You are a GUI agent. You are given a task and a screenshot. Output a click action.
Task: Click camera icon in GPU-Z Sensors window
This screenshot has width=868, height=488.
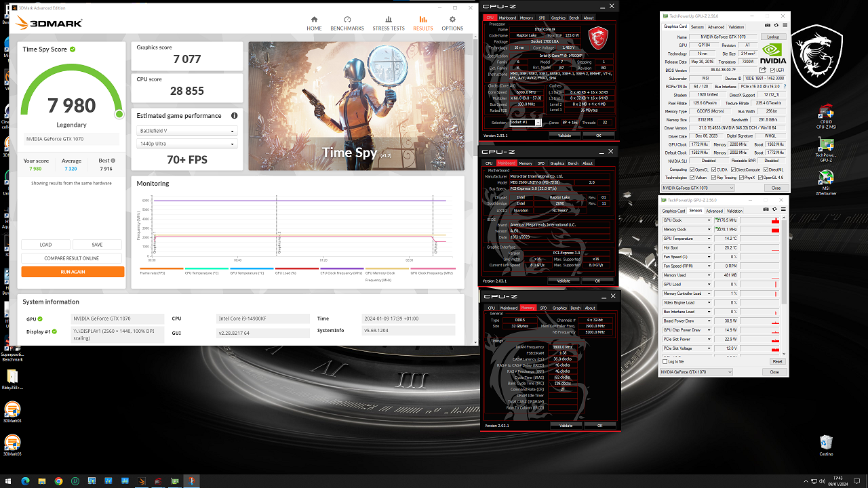tap(766, 211)
